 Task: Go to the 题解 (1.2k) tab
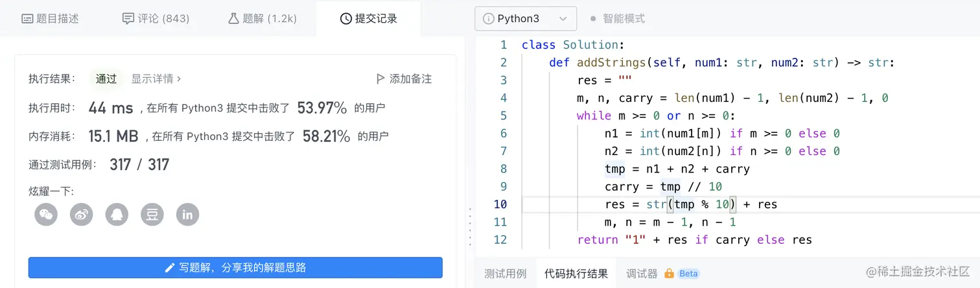(262, 19)
